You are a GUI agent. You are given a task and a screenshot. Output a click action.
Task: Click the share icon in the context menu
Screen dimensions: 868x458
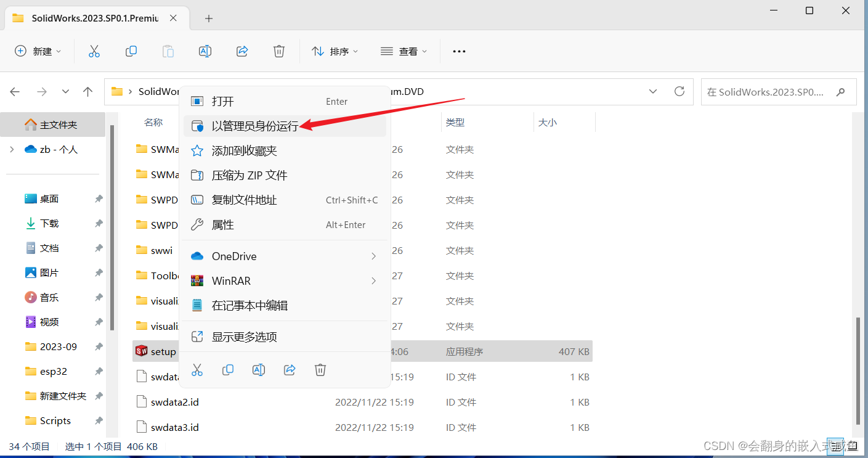[x=290, y=370]
